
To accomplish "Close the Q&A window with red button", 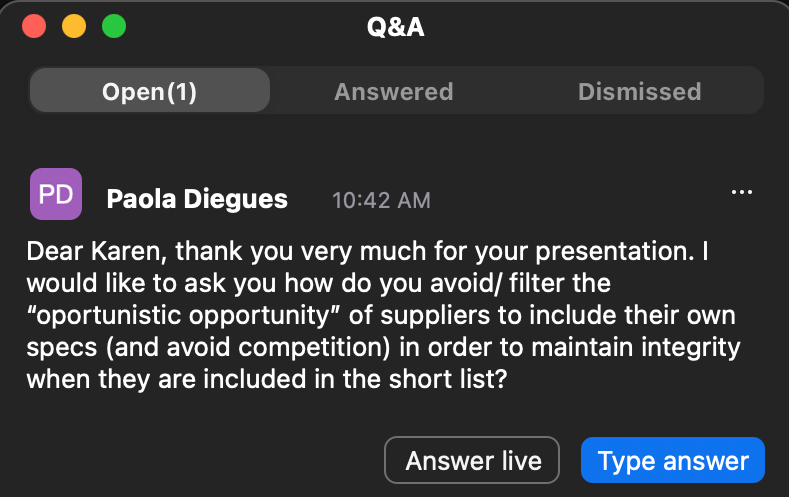I will [x=35, y=26].
